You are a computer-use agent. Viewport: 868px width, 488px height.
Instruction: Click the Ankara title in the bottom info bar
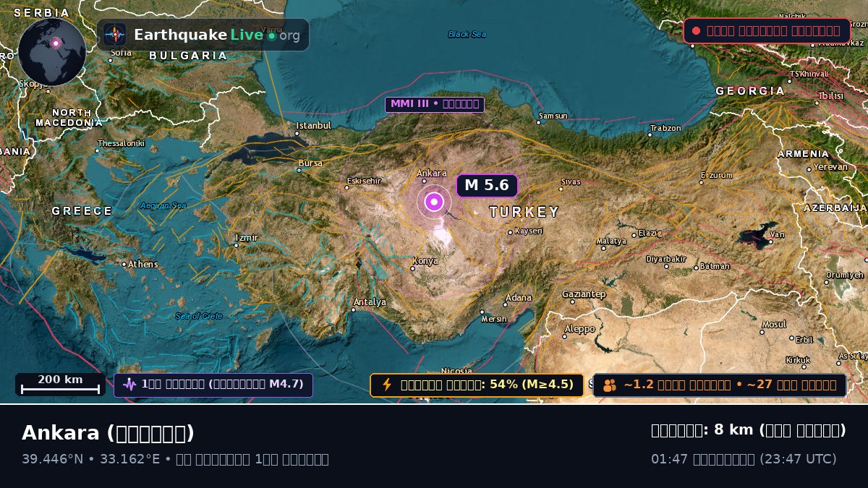[108, 433]
